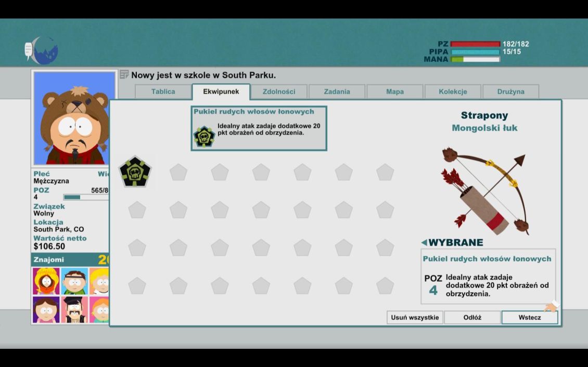Viewport: 588px width, 367px height.
Task: Open the Zadania tab
Action: tap(337, 91)
